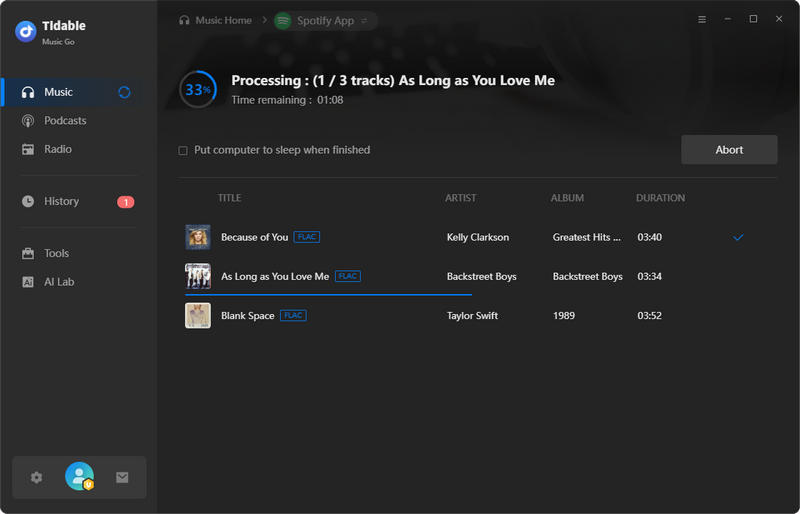800x514 pixels.
Task: Click the radio icon next to Radio
Action: coord(28,150)
